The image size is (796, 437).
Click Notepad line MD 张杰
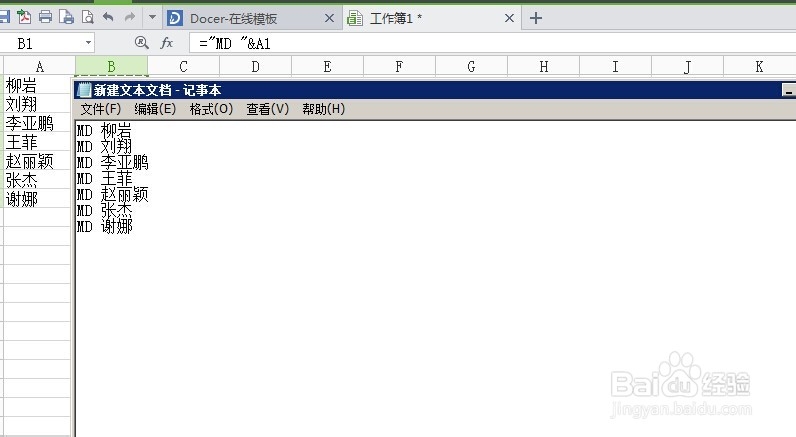[x=104, y=211]
